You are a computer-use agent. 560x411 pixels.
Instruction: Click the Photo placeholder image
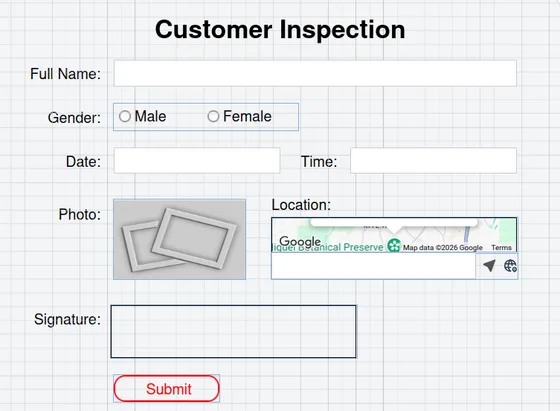pos(180,239)
